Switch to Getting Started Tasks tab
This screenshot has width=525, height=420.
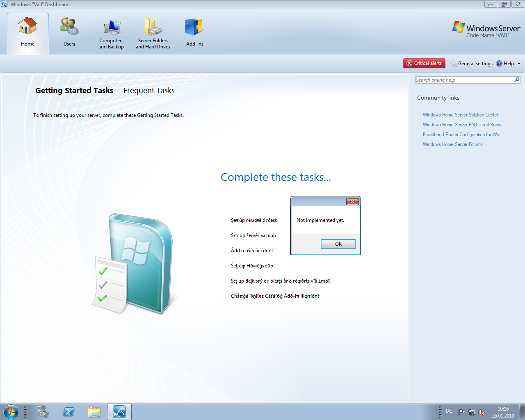pos(74,91)
